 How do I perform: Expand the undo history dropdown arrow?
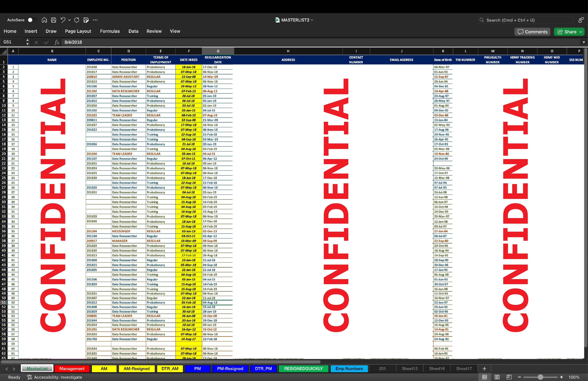69,20
